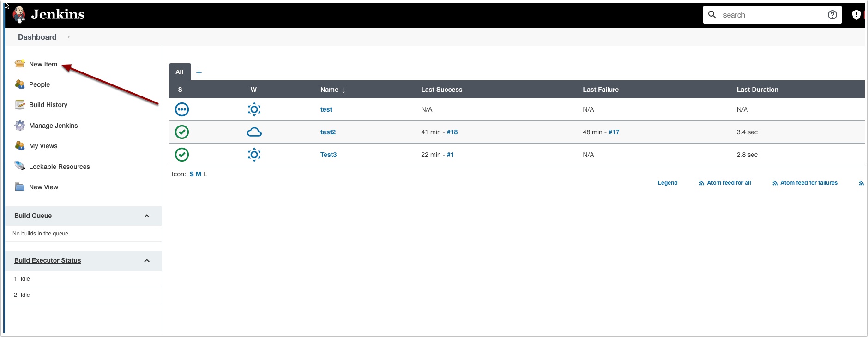Click the My Views icon
868x337 pixels.
(20, 145)
